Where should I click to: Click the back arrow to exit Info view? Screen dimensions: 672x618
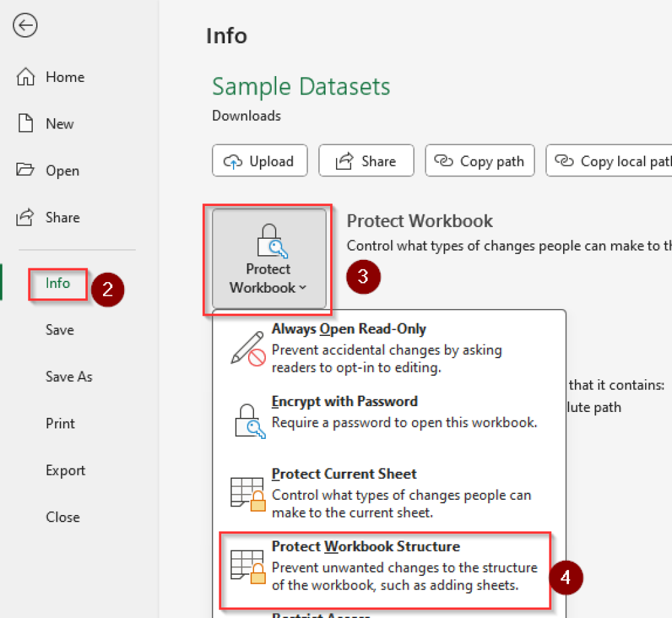coord(24,26)
